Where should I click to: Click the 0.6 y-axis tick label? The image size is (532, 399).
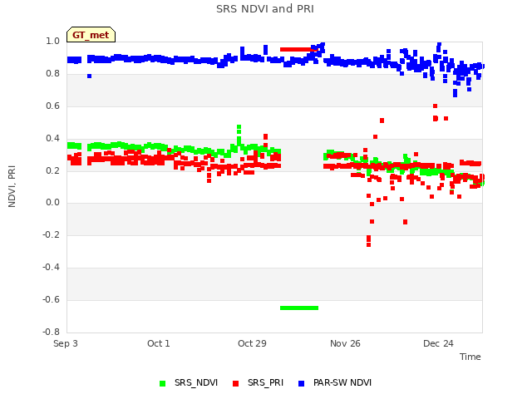coord(52,106)
